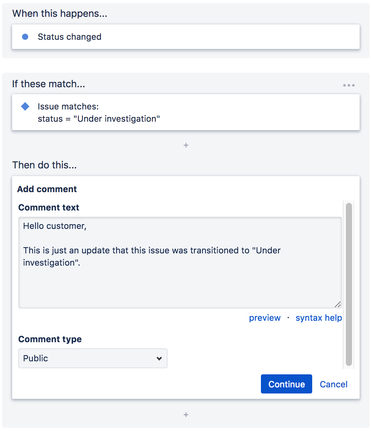Add another action with the bottom plus icon
Screen dimensions: 371x431
[x=186, y=415]
